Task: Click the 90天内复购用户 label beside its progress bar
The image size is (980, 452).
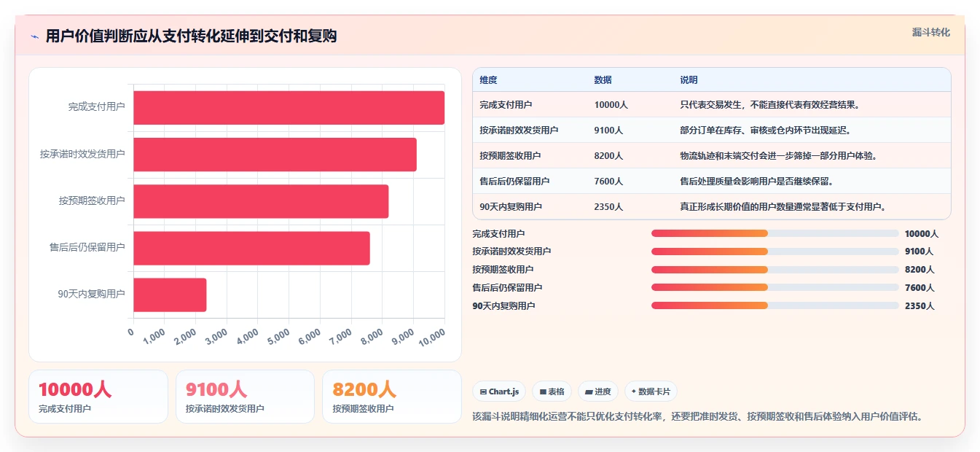Action: (503, 306)
